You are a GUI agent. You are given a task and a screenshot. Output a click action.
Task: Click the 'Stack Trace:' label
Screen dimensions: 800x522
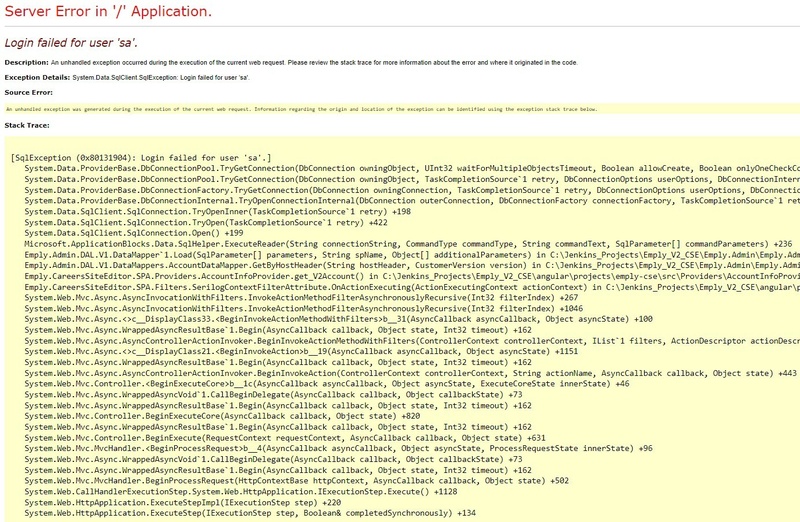[x=27, y=125]
